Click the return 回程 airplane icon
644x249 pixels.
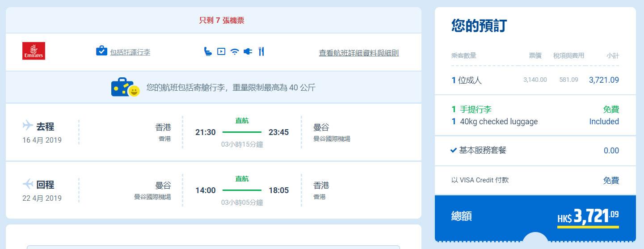click(28, 183)
